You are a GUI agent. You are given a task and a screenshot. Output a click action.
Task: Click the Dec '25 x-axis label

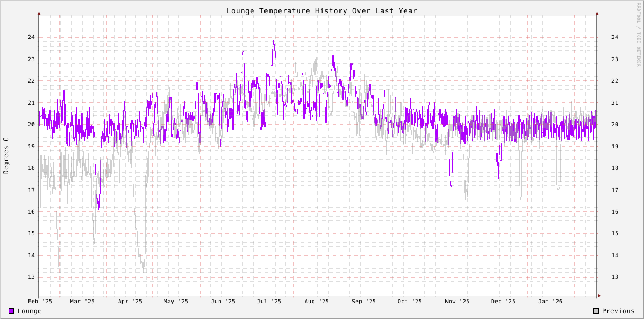tap(503, 302)
